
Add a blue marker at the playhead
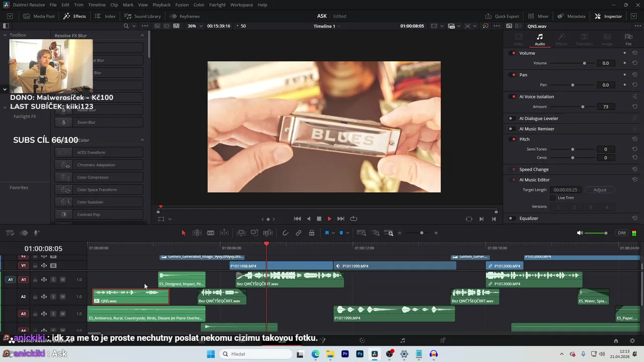point(341,233)
